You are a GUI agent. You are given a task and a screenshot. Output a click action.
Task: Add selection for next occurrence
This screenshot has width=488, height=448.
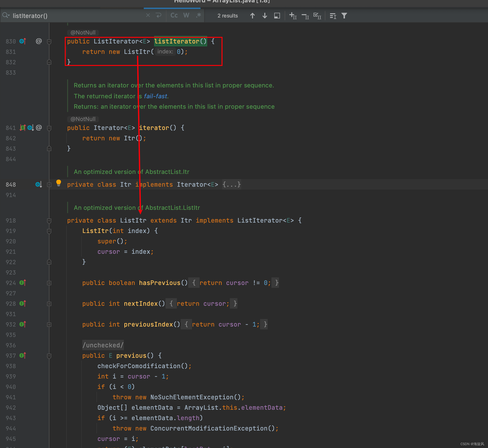(x=293, y=16)
